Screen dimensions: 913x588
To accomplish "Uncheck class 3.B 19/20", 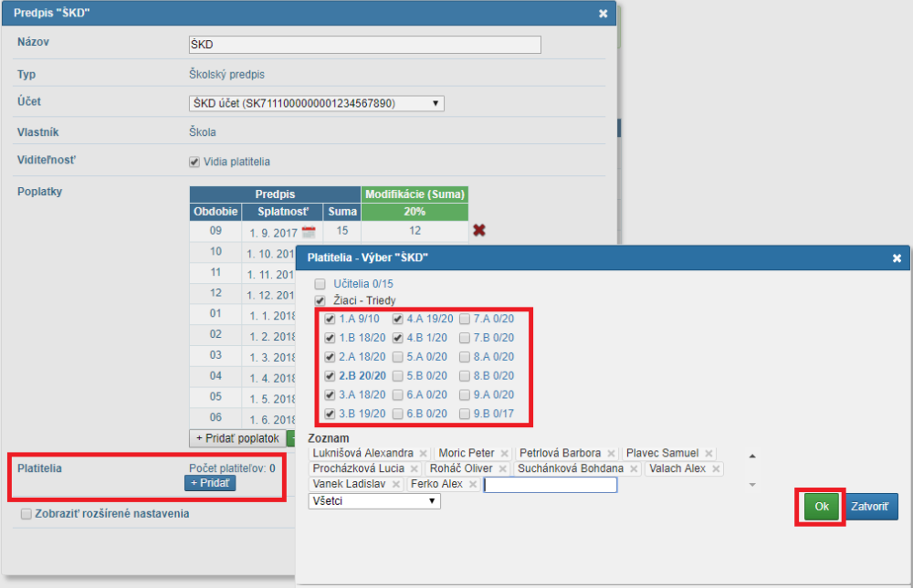I will [330, 414].
